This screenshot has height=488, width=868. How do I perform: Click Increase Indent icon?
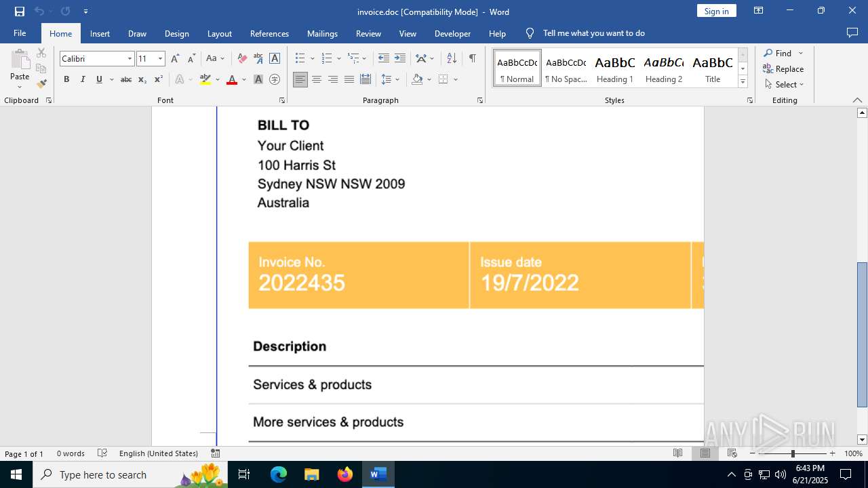[400, 58]
